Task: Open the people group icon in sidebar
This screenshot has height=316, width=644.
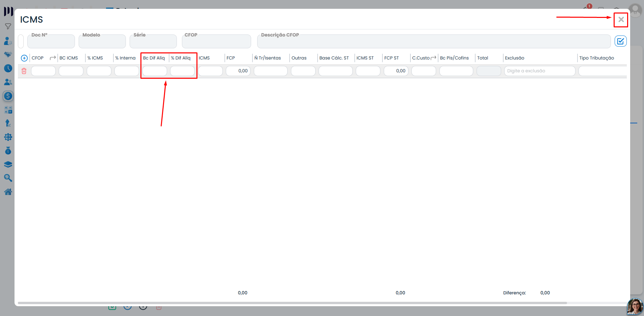Action: point(8,82)
